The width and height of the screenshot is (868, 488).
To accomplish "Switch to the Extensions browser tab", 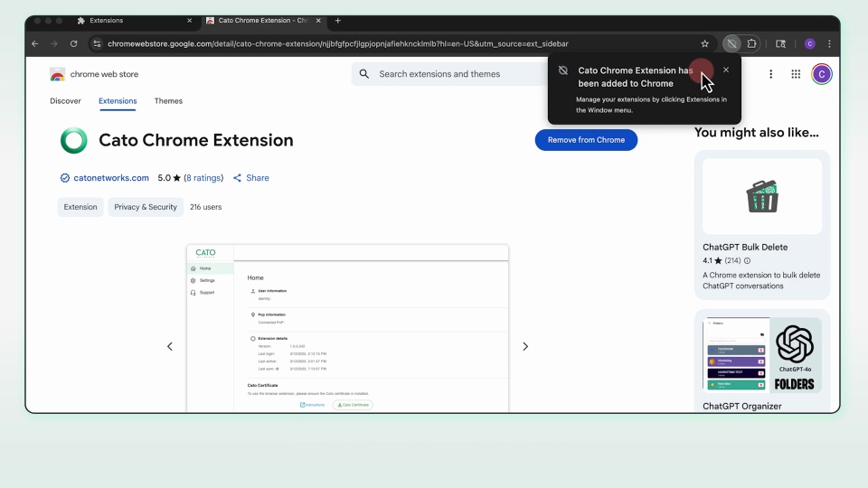I will pos(135,21).
